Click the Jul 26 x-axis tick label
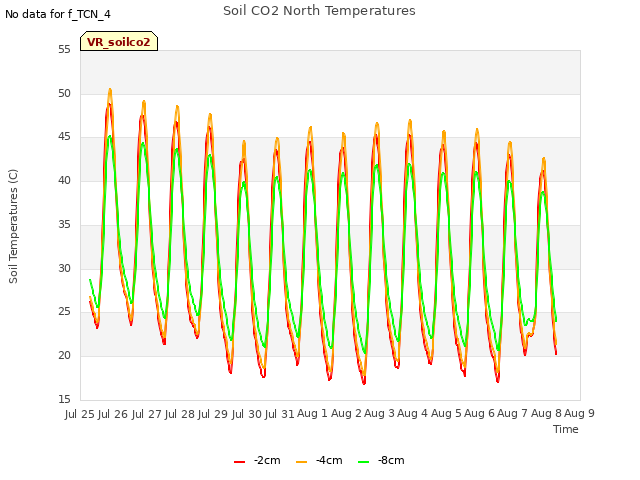The width and height of the screenshot is (640, 480). 113,414
